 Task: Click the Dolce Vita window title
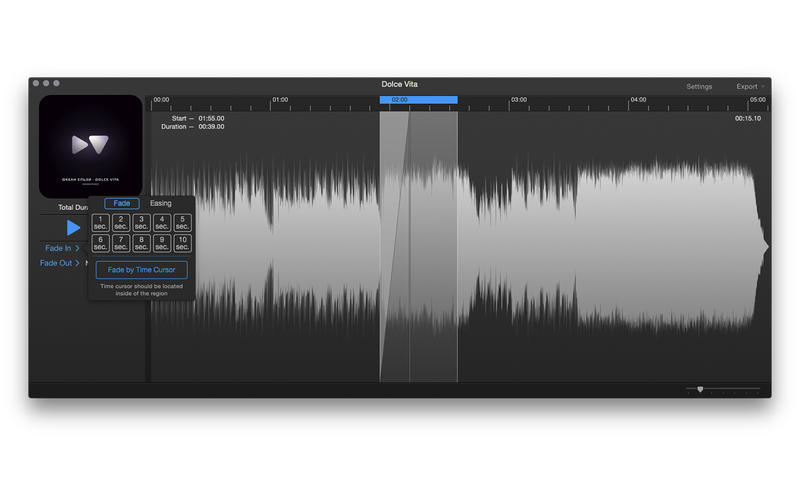pos(399,84)
